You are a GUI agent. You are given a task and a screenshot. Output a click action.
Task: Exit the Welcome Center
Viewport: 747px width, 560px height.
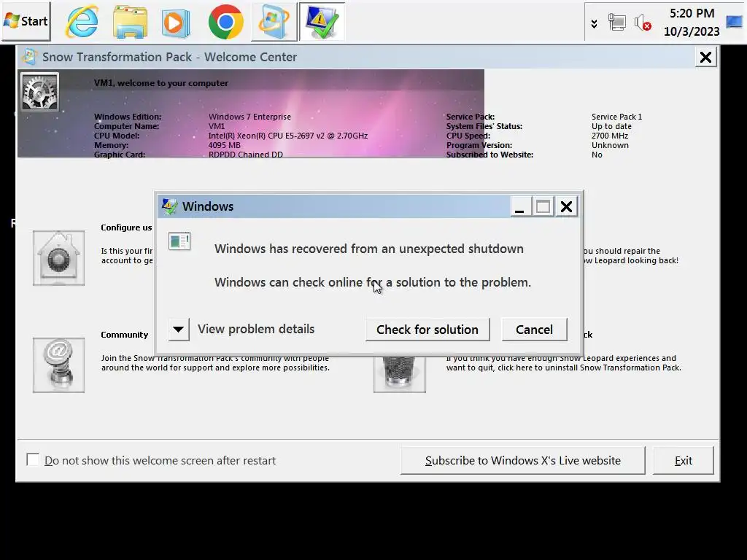(x=683, y=461)
